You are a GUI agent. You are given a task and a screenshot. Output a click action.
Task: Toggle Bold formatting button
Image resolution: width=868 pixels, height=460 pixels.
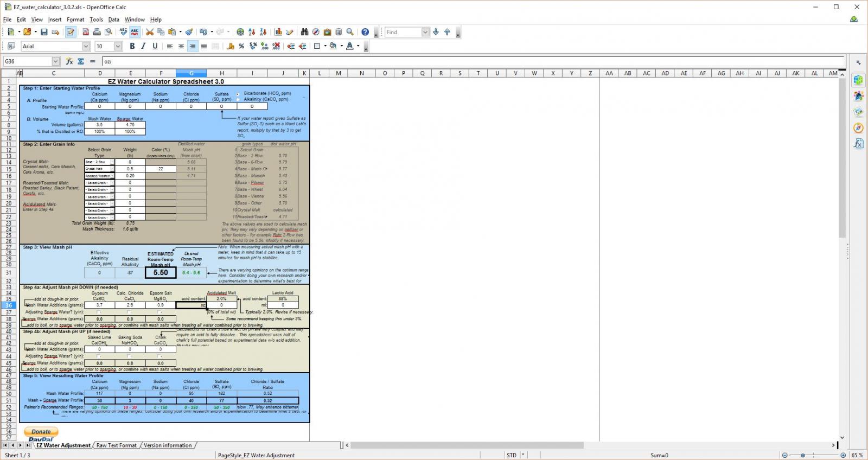[132, 47]
